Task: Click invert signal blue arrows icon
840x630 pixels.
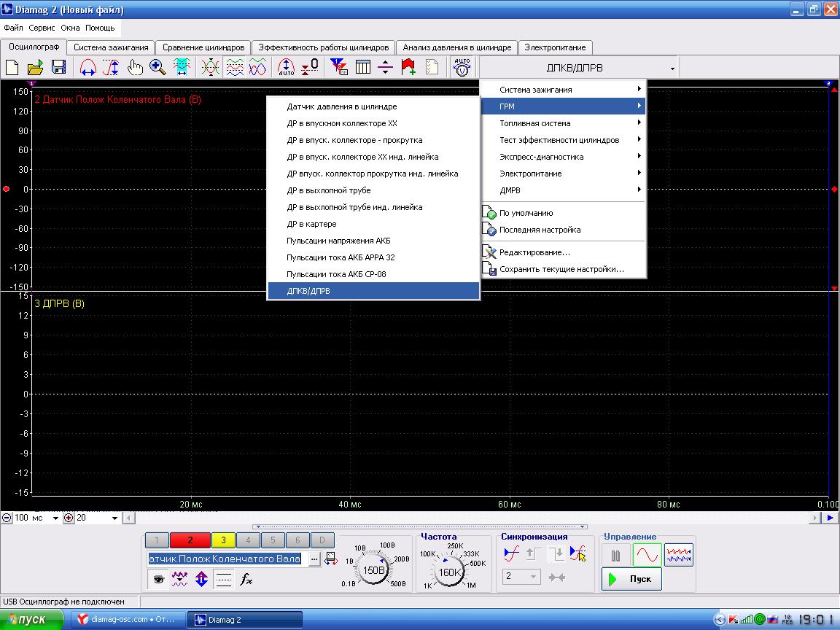Action: (x=201, y=579)
